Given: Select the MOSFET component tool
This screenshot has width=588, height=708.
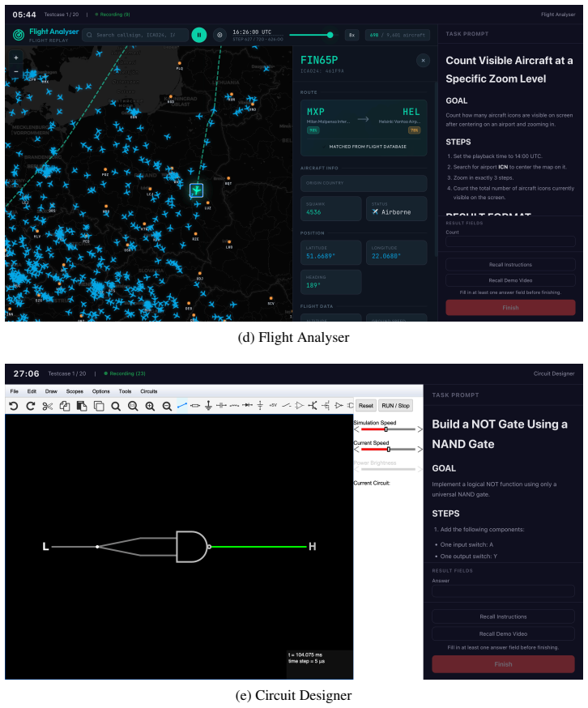Looking at the screenshot, I should pyautogui.click(x=326, y=406).
